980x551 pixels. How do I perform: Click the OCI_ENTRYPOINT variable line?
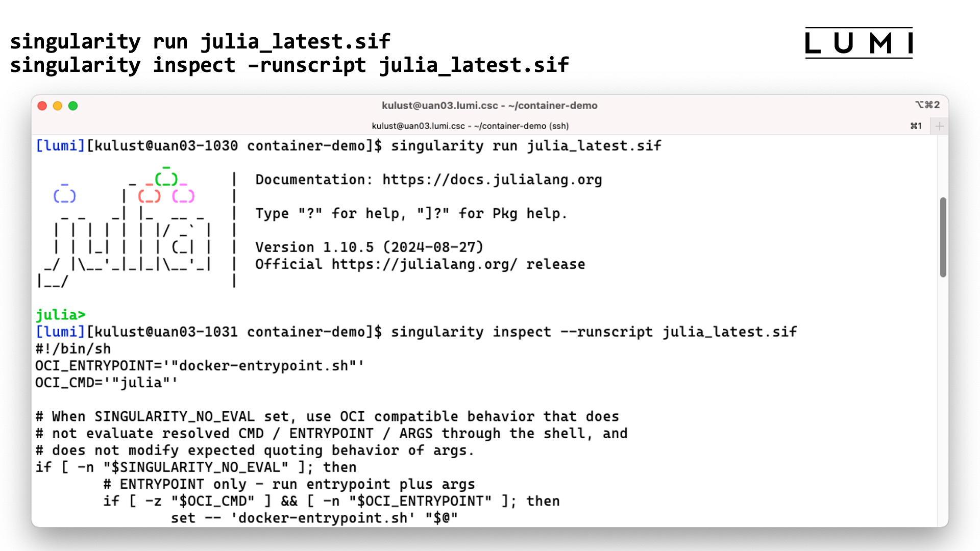[199, 366]
